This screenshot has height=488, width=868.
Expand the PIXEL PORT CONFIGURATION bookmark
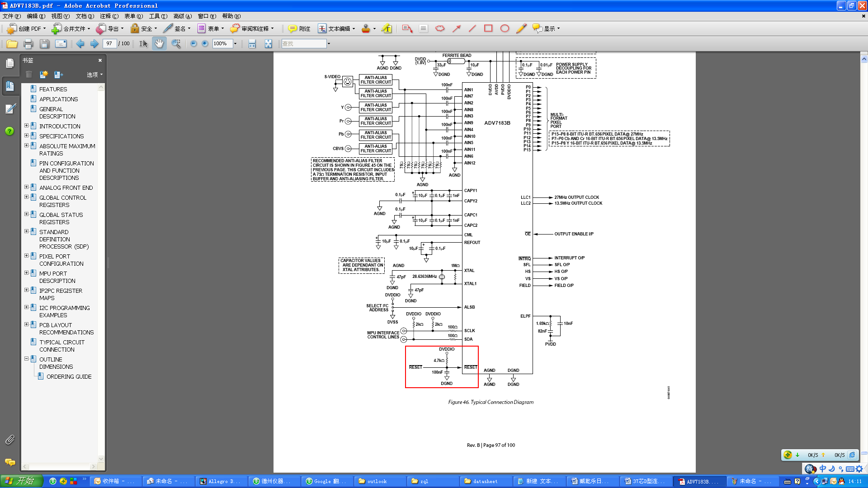point(26,256)
